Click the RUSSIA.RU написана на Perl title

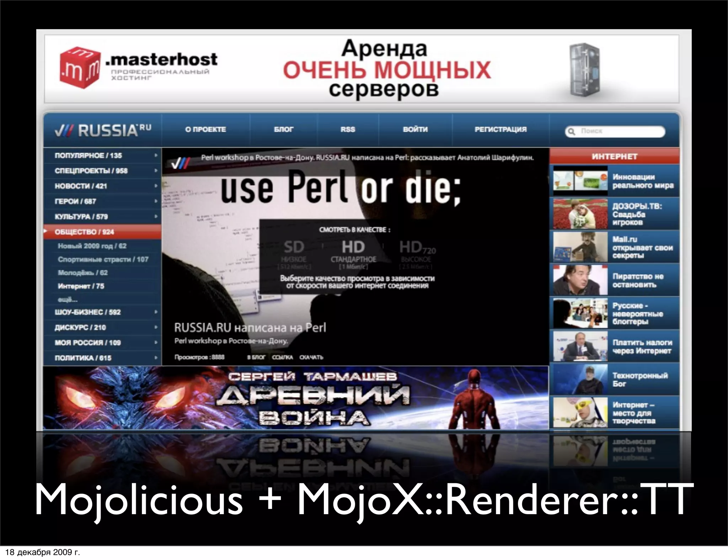[x=250, y=328]
